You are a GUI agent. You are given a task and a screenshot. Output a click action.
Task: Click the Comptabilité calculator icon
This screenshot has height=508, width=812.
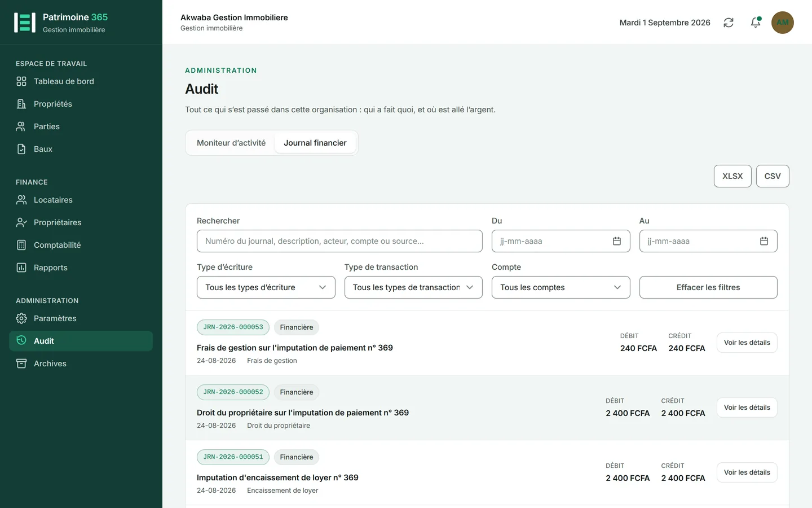(x=21, y=245)
